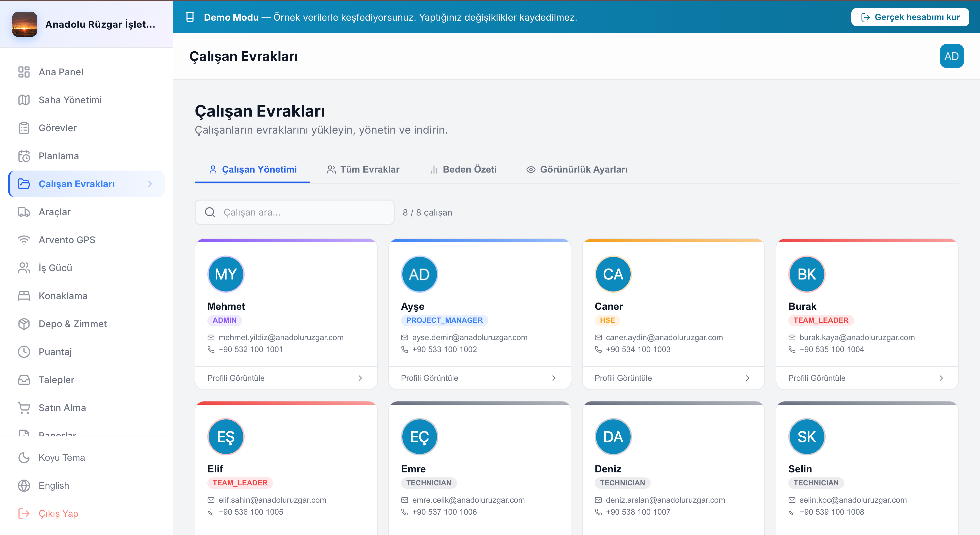Open Mehmet's profile via chevron arrow
980x535 pixels.
360,378
